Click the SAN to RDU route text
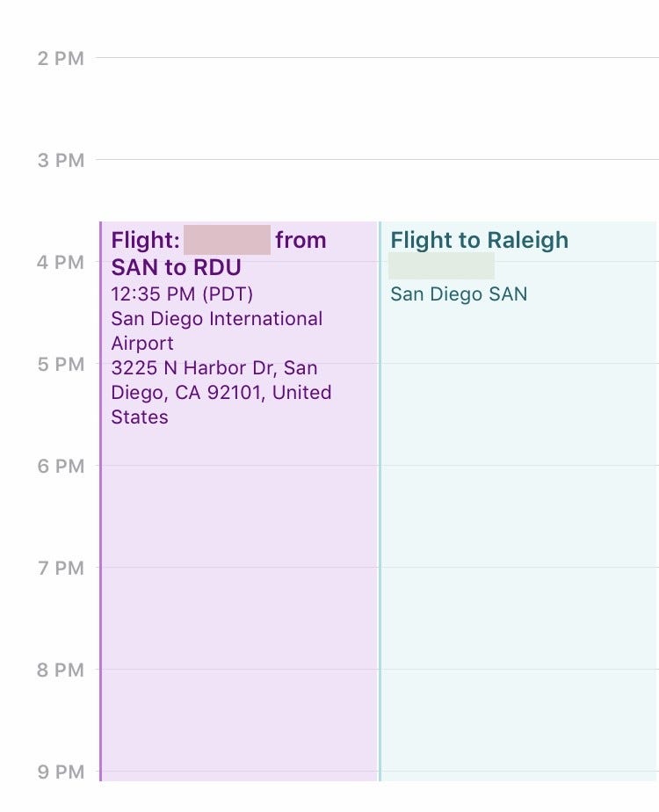The height and width of the screenshot is (812, 659). (x=176, y=267)
